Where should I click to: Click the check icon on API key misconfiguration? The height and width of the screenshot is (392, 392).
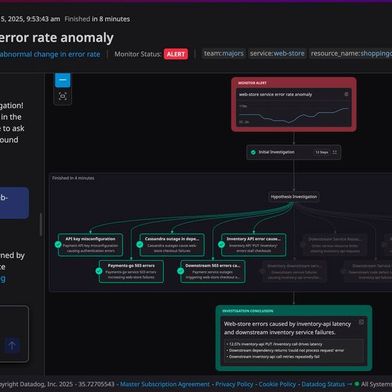[58, 245]
